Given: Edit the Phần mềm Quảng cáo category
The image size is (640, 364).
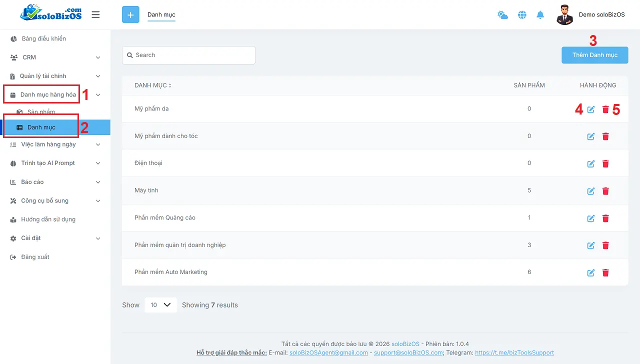Looking at the screenshot, I should pos(591,218).
